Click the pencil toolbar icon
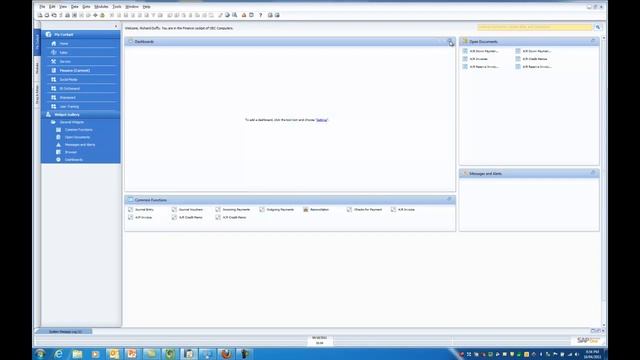This screenshot has width=640, height=360. (220, 15)
